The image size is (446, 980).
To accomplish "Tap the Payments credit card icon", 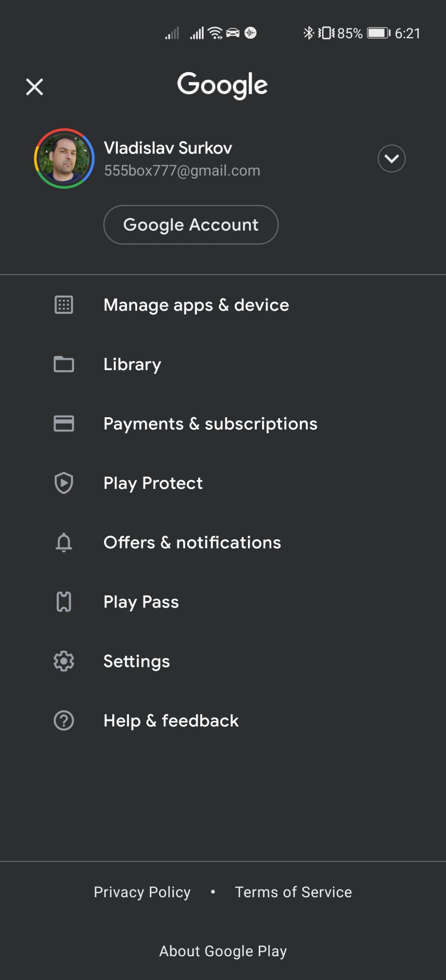I will [64, 423].
